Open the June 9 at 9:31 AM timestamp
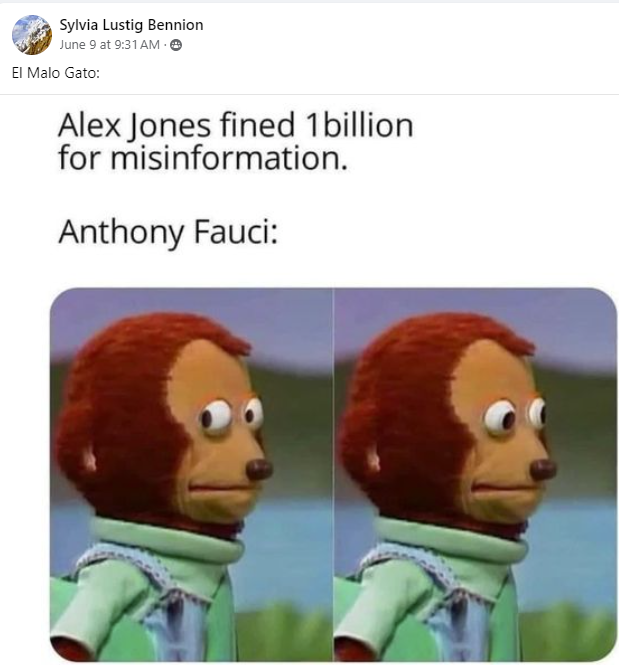The height and width of the screenshot is (665, 619). [x=109, y=45]
